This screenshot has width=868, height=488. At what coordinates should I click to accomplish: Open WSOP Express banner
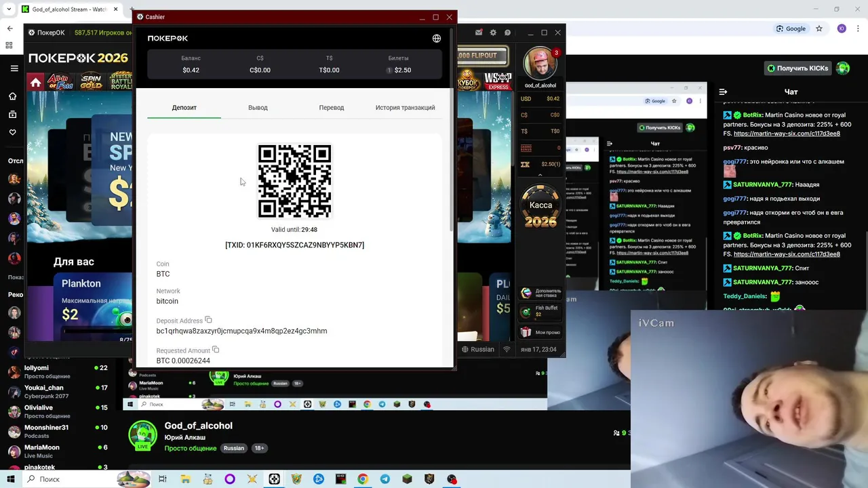click(x=498, y=81)
